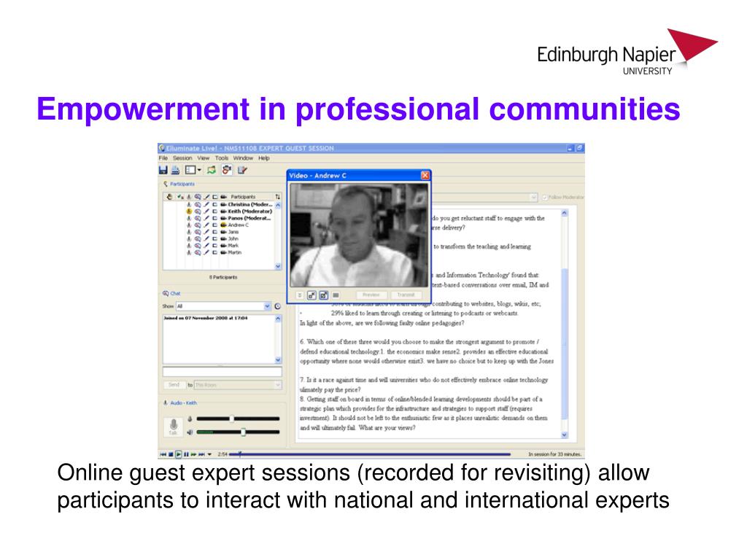Click the polling check/cross header icon
This screenshot has width=747, height=560.
coord(180,197)
